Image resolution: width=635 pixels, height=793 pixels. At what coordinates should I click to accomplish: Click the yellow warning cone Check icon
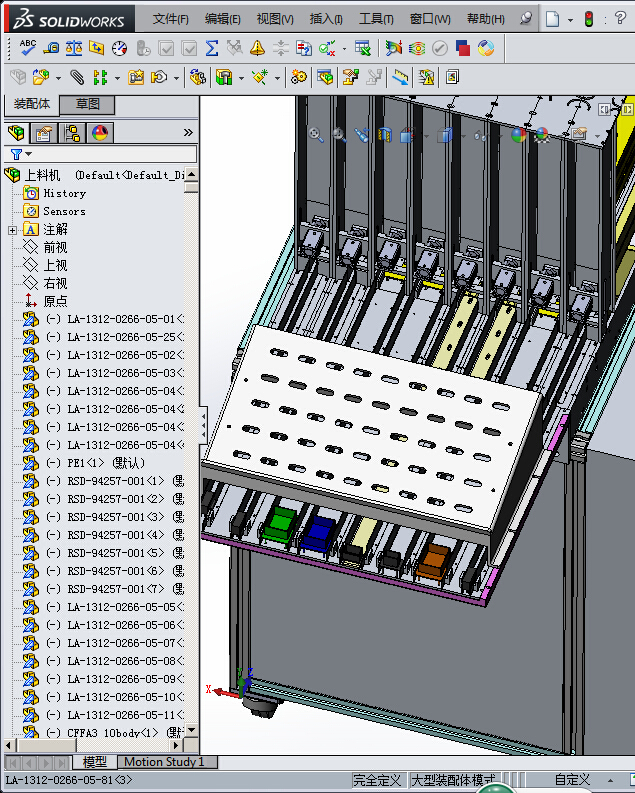click(257, 48)
